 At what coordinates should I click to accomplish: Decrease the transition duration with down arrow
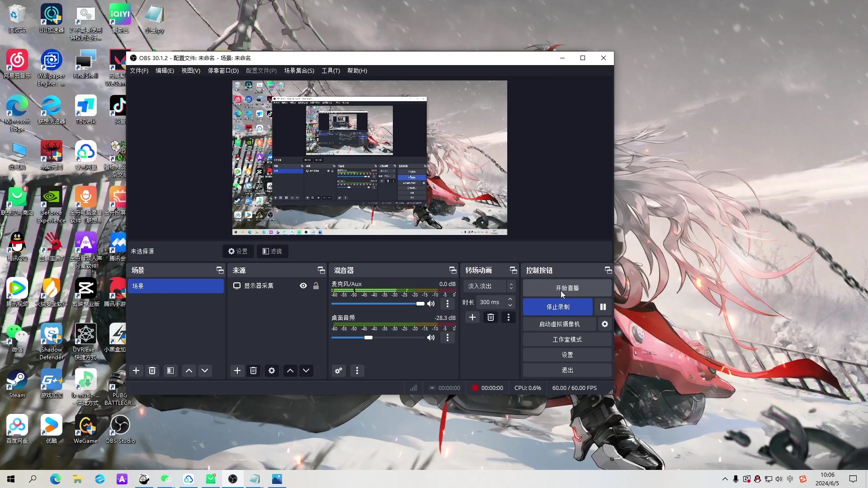[510, 305]
